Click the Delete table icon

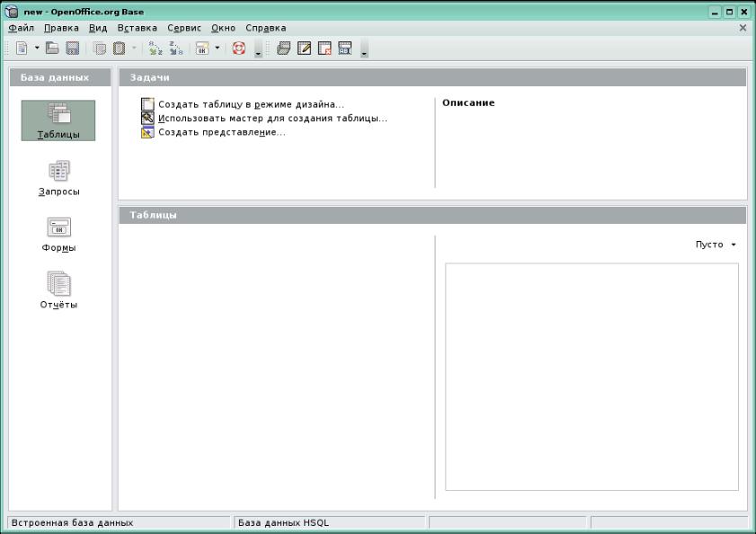tap(325, 48)
